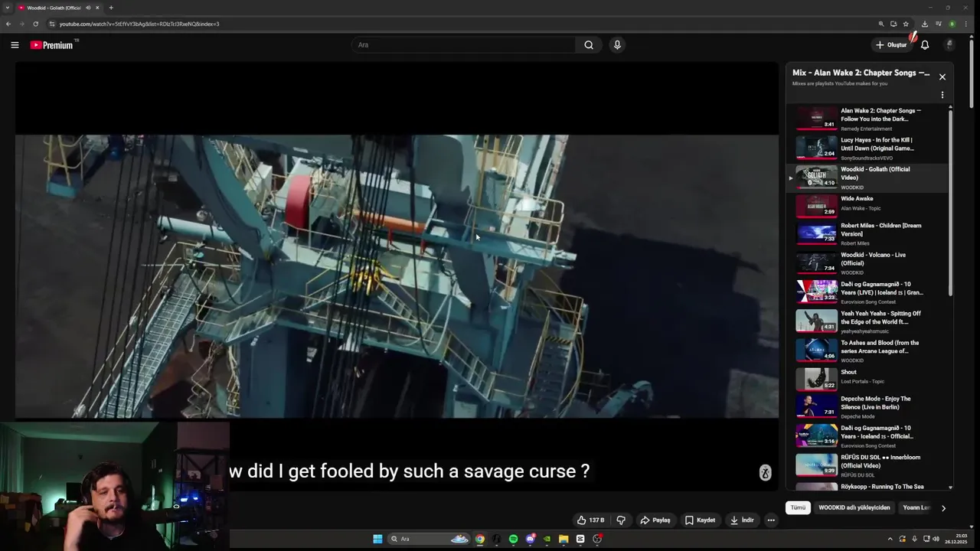Click the address bar URL
Screen dimensions: 980x551
[139, 24]
